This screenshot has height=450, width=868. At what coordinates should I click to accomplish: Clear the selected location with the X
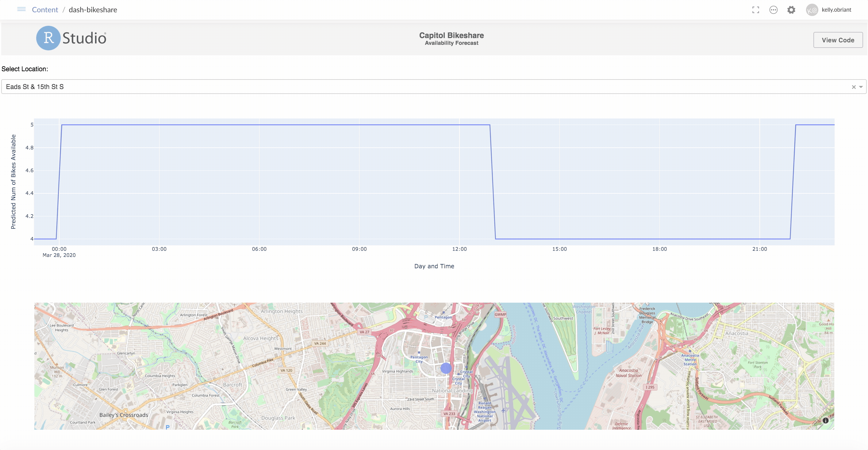tap(854, 87)
